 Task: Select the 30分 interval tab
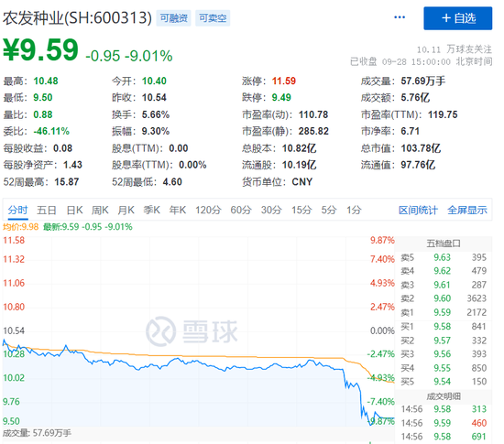[x=271, y=211]
